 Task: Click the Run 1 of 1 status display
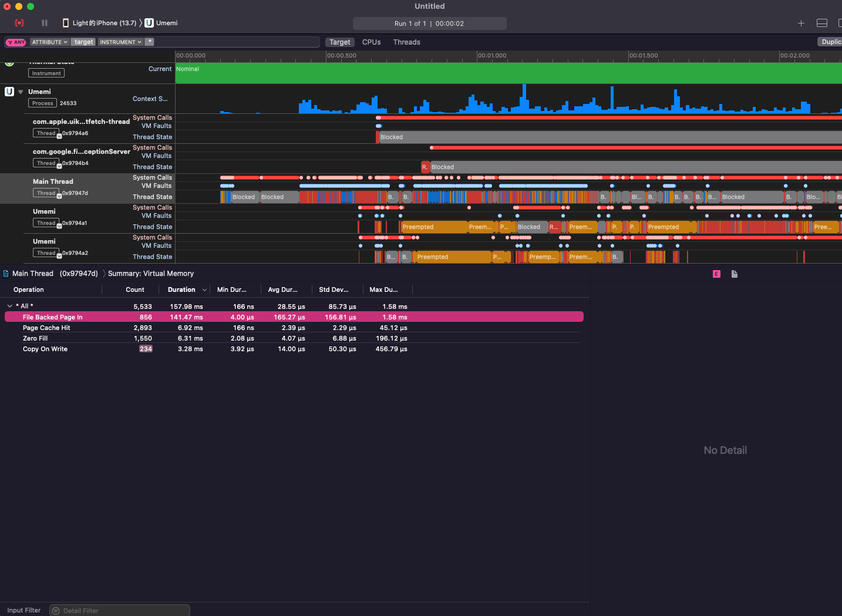click(x=429, y=23)
